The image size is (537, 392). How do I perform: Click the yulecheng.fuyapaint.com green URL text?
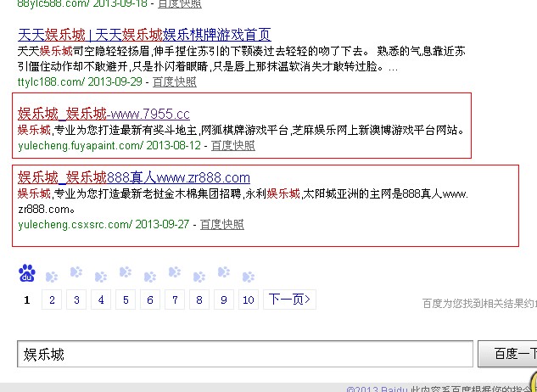pos(81,146)
